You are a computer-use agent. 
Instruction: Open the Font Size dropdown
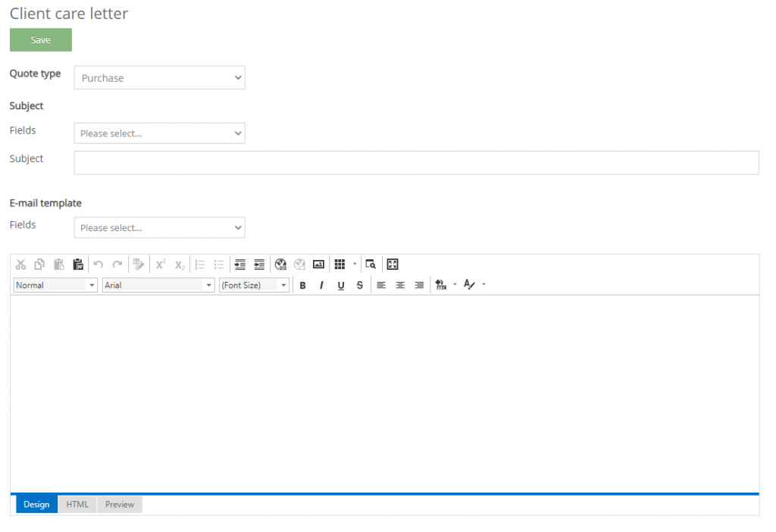pyautogui.click(x=255, y=285)
